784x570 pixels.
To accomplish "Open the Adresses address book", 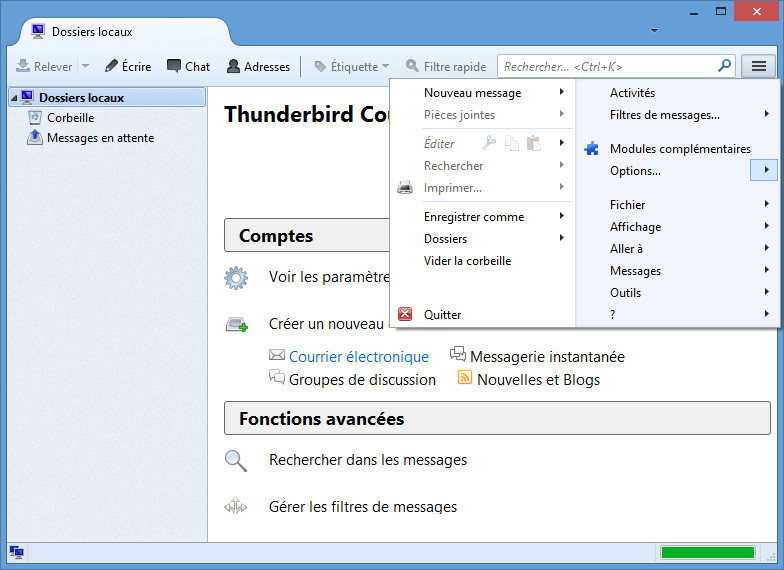I will click(x=258, y=66).
